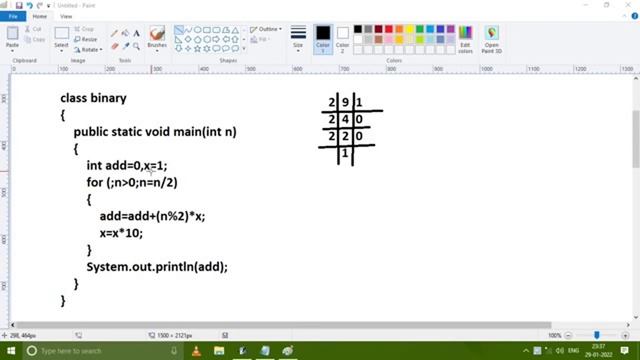
Task: Activate Color 1 foreground selector
Action: 323,39
